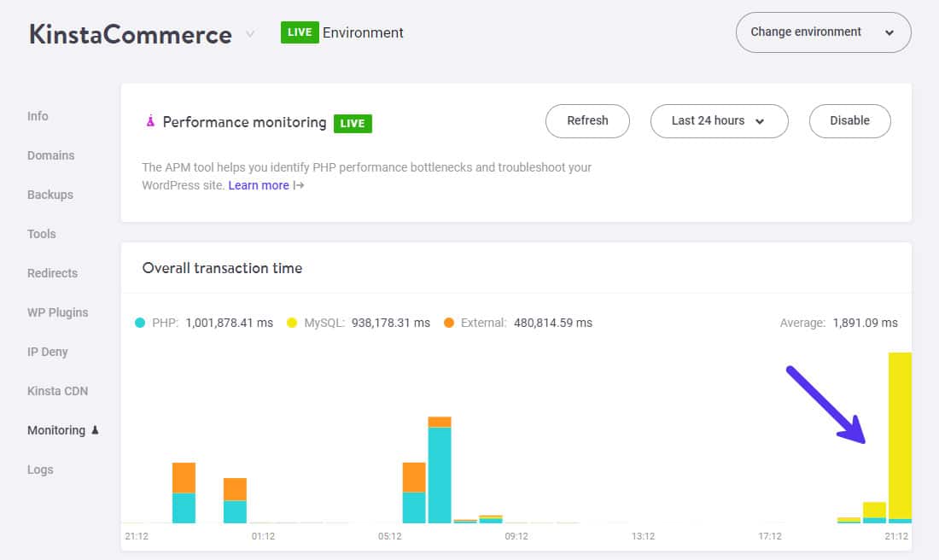Click the LIVE badge beside Performance monitoring
The image size is (939, 560).
point(351,123)
